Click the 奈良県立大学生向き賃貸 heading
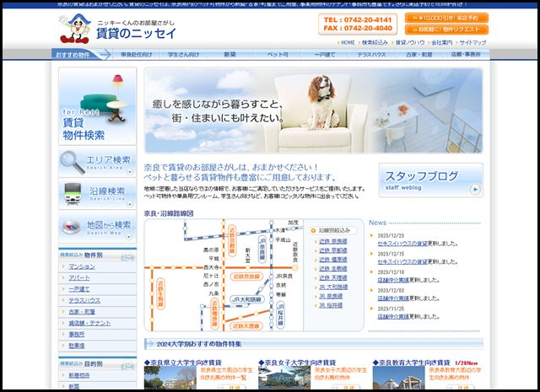This screenshot has height=392, width=540. 183,362
